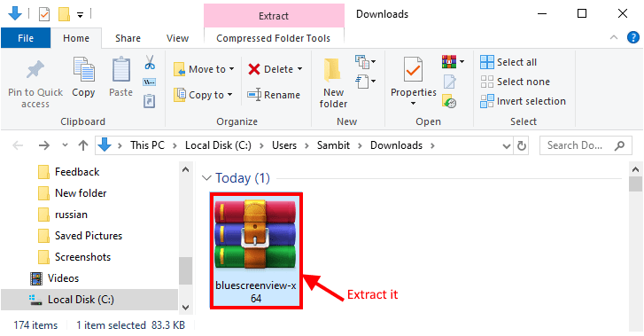Click the Copy icon in Clipboard
Viewport: 644px width, 336px height.
tap(84, 69)
